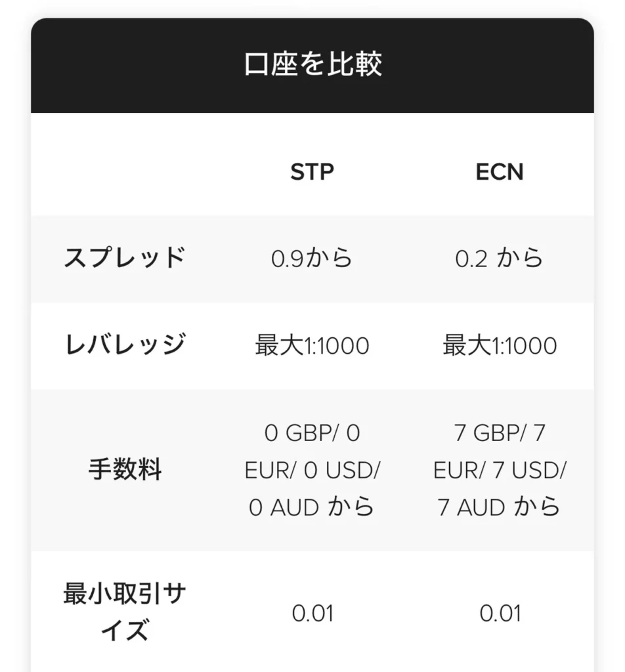This screenshot has width=625, height=672.
Task: Select the ECN column header
Action: 500,172
